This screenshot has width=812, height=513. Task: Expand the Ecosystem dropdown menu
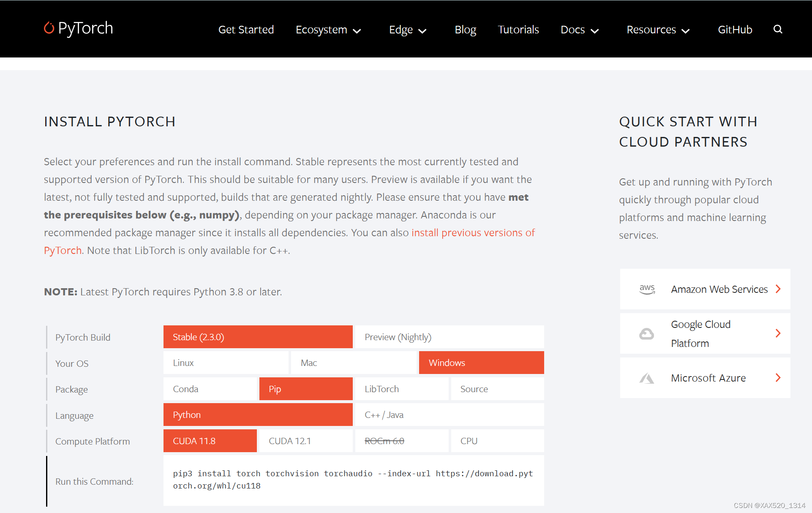[328, 30]
